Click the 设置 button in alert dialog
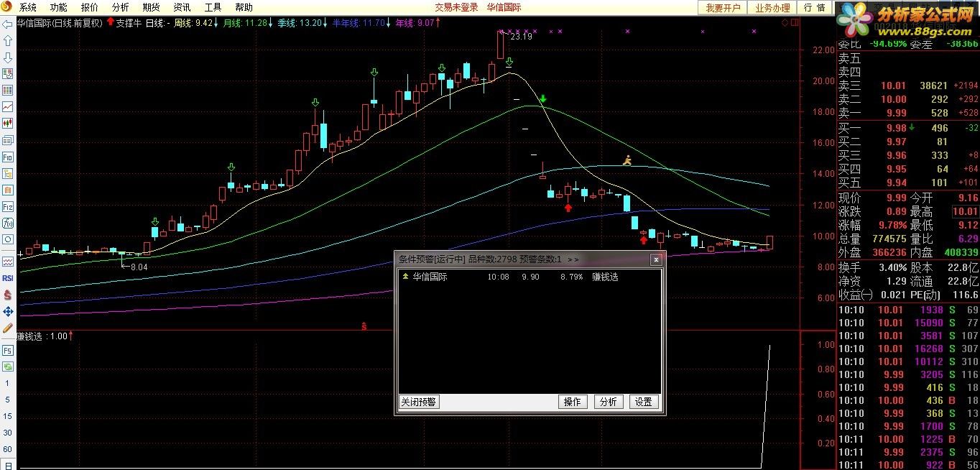The image size is (980, 470). 643,402
